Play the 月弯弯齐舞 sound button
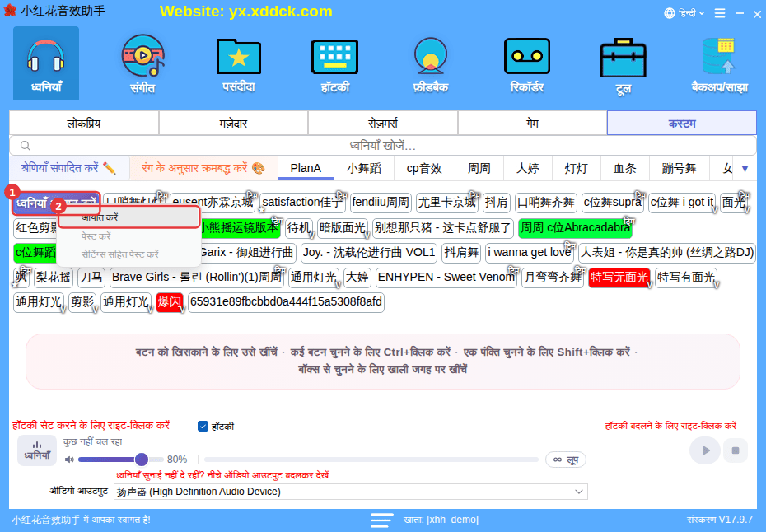The width and height of the screenshot is (766, 532). [x=552, y=278]
